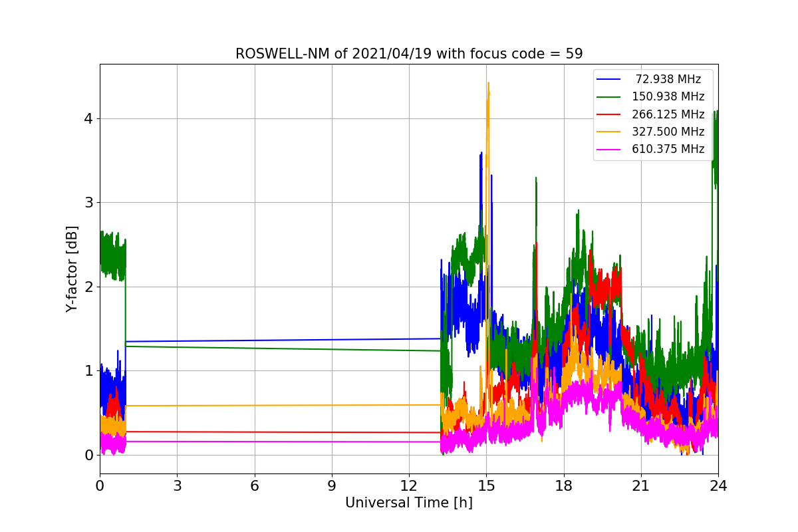
Task: Click y-axis tick label 2
Action: (x=88, y=287)
